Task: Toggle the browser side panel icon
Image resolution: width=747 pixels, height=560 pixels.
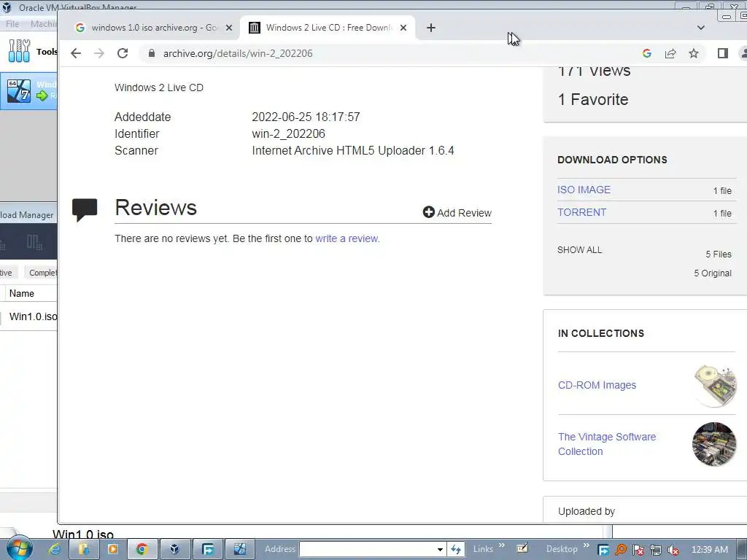Action: tap(723, 53)
